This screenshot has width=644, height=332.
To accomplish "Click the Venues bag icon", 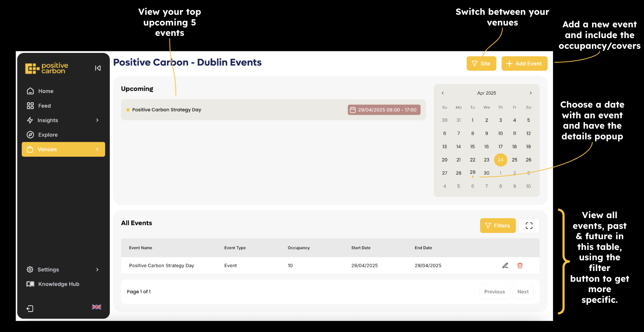I will point(30,149).
